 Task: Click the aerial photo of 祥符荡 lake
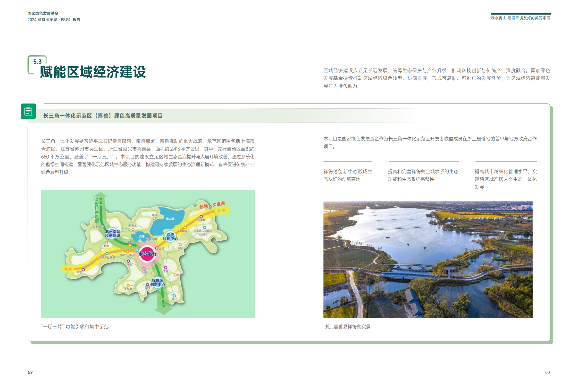[428, 259]
